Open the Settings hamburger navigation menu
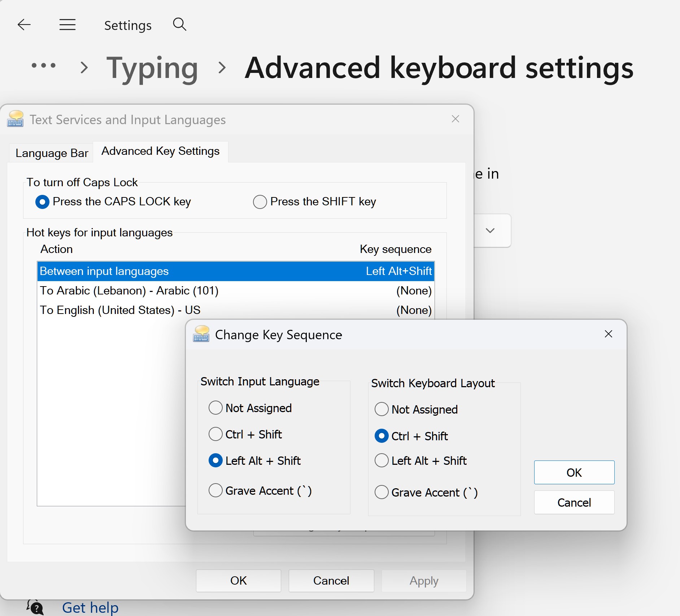The width and height of the screenshot is (680, 616). [x=67, y=25]
